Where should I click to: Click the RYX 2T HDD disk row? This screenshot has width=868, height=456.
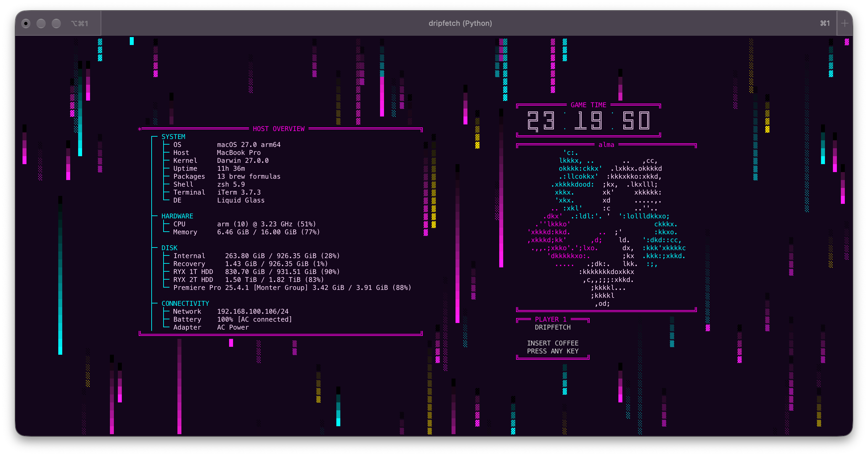(248, 280)
